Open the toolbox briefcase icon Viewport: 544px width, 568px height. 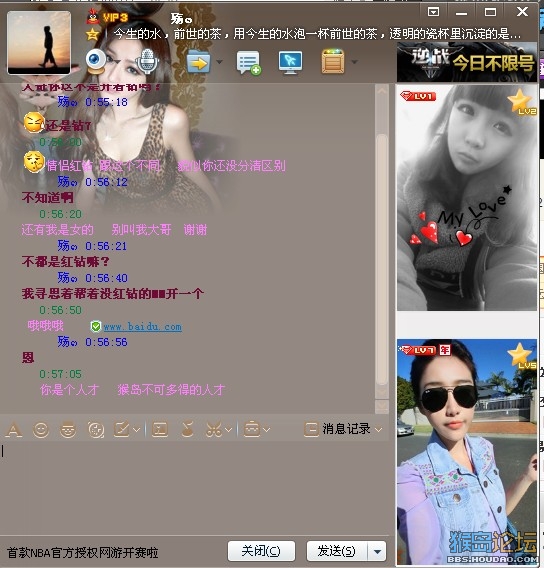point(252,430)
